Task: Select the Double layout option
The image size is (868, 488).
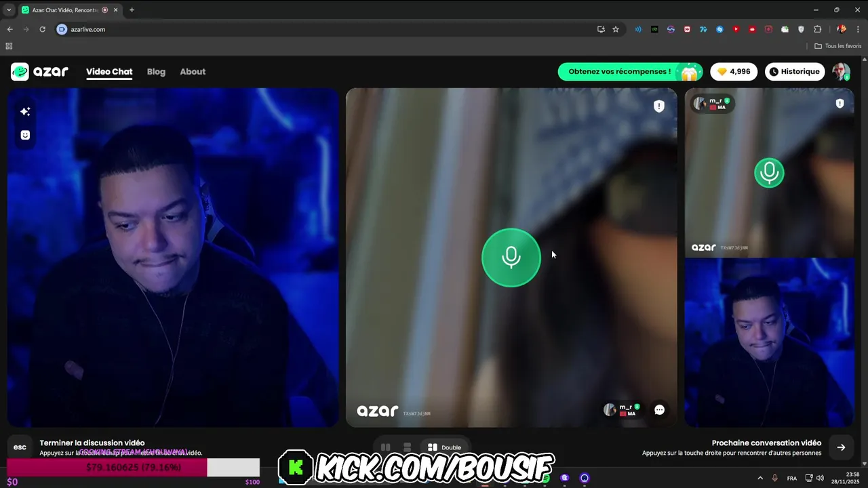Action: 444,447
